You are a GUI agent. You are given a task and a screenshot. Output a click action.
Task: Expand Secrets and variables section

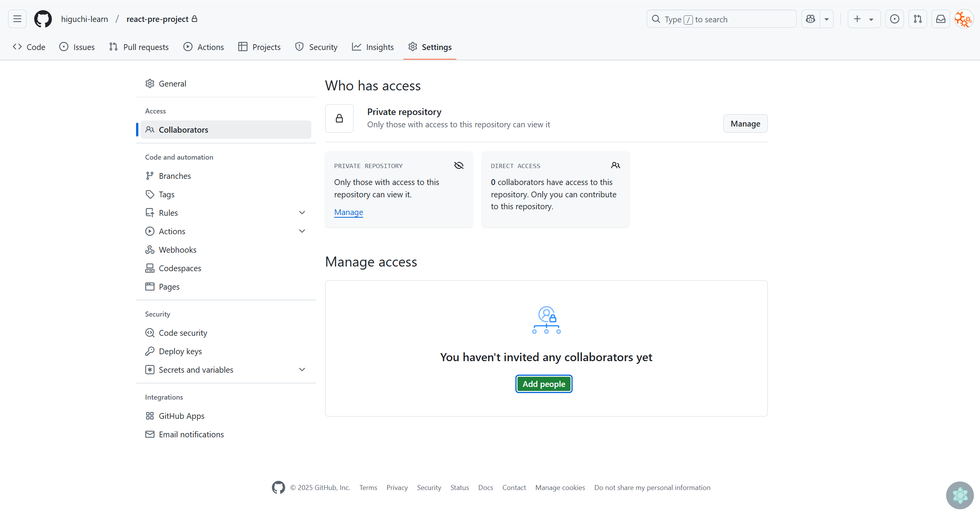(302, 370)
